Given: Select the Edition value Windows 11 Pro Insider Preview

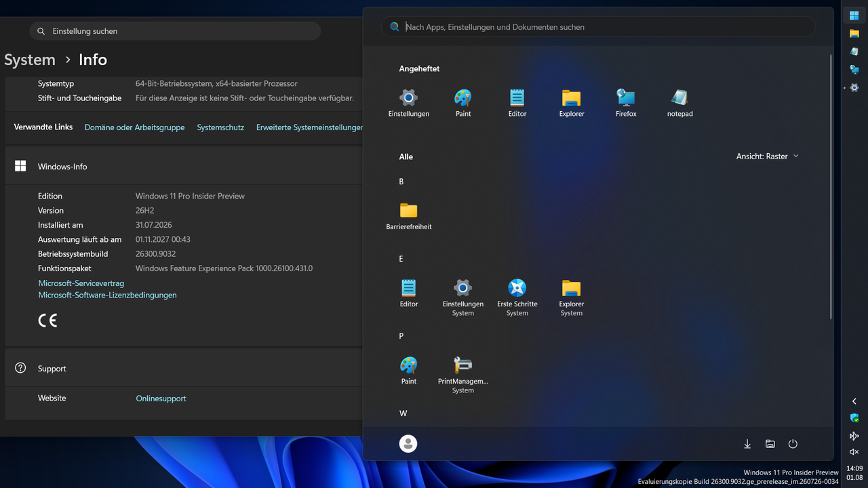Looking at the screenshot, I should coord(190,196).
